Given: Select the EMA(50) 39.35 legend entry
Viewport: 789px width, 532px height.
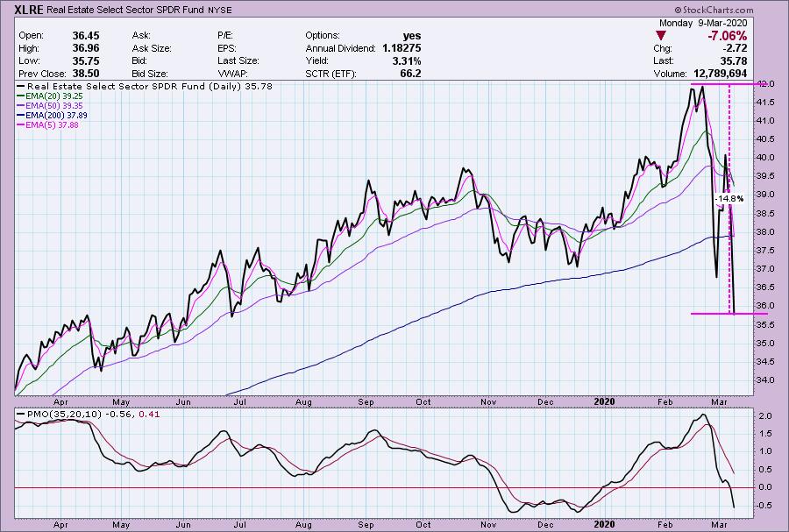Looking at the screenshot, I should point(50,105).
